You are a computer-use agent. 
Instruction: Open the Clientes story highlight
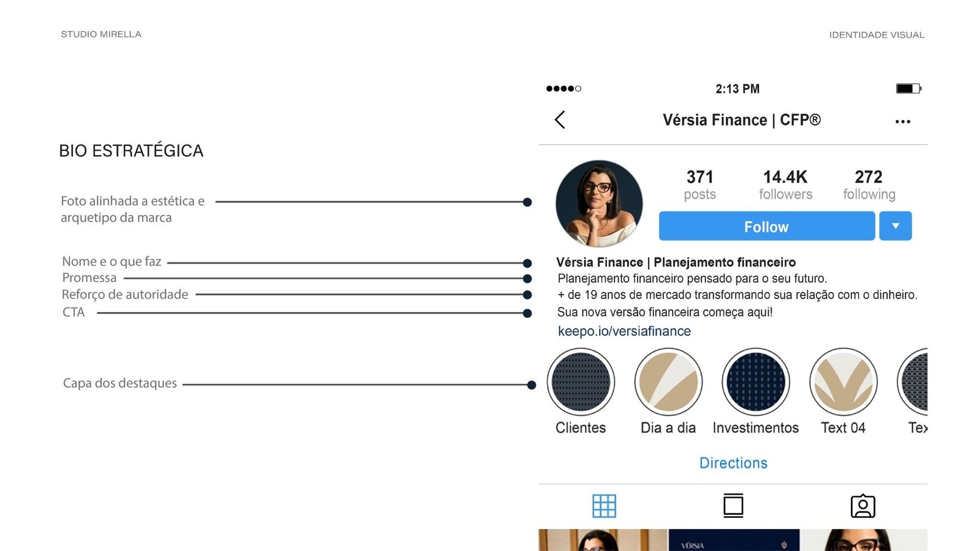[x=581, y=382]
